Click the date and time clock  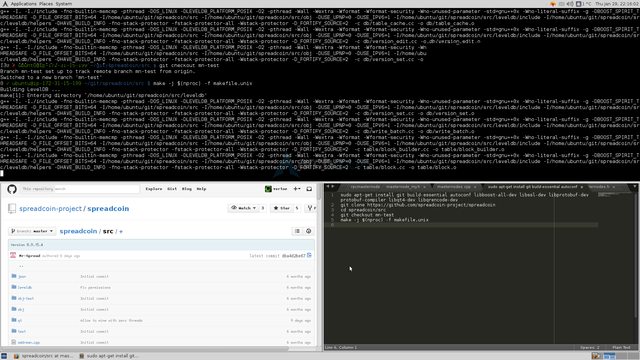(x=616, y=4)
